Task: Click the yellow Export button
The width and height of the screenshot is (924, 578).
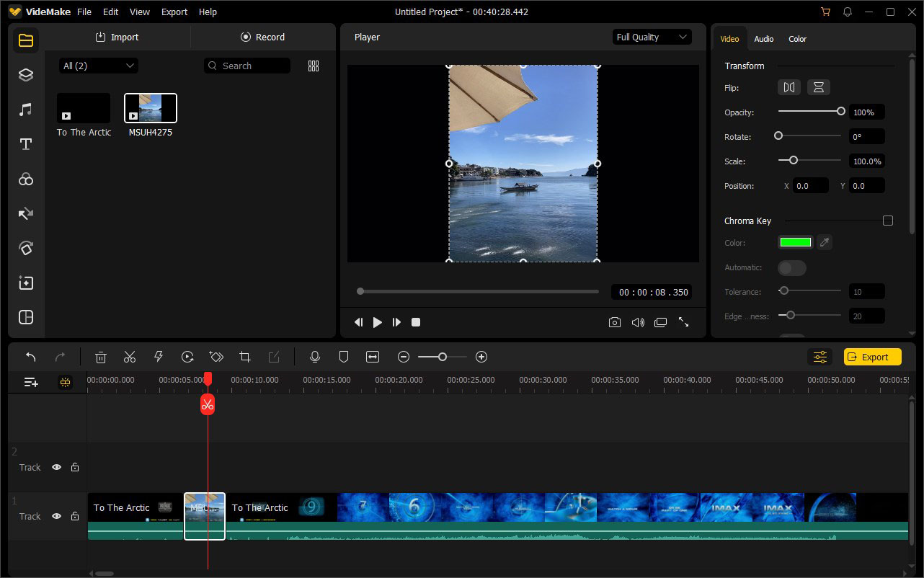Action: coord(872,356)
